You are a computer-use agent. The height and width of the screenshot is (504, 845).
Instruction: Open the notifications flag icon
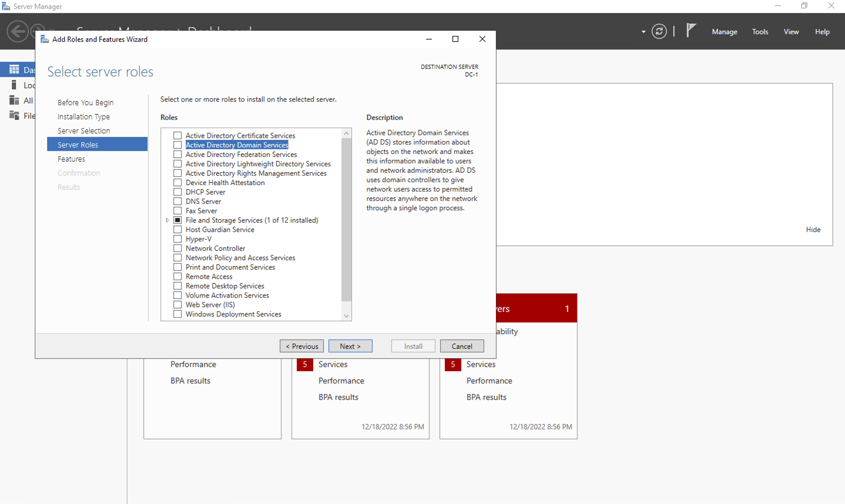(x=691, y=31)
